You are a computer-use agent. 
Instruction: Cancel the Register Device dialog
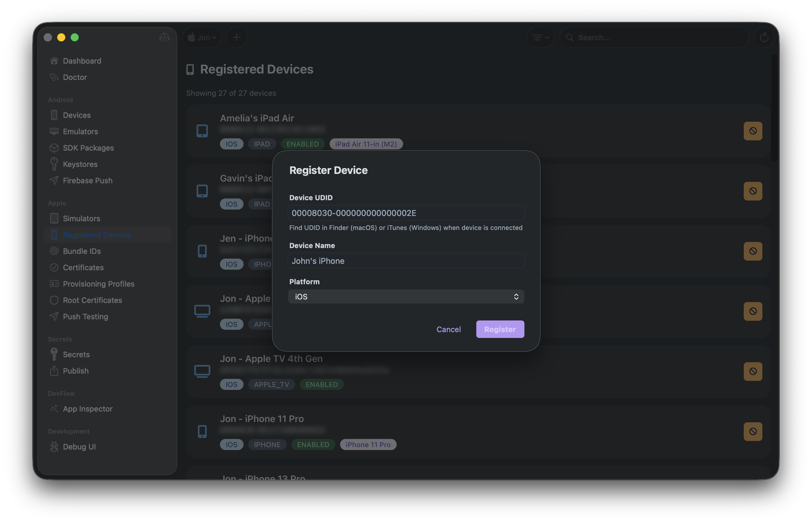[x=449, y=330]
